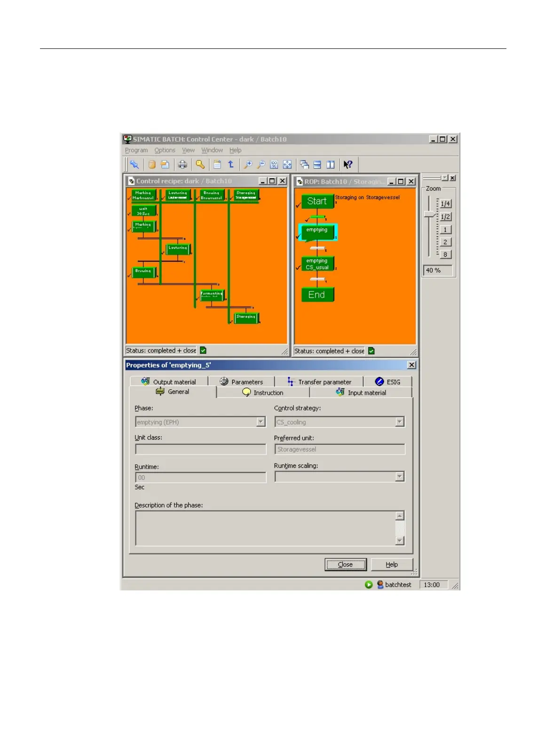
Task: Select the Start step in ROP window
Action: pos(317,201)
